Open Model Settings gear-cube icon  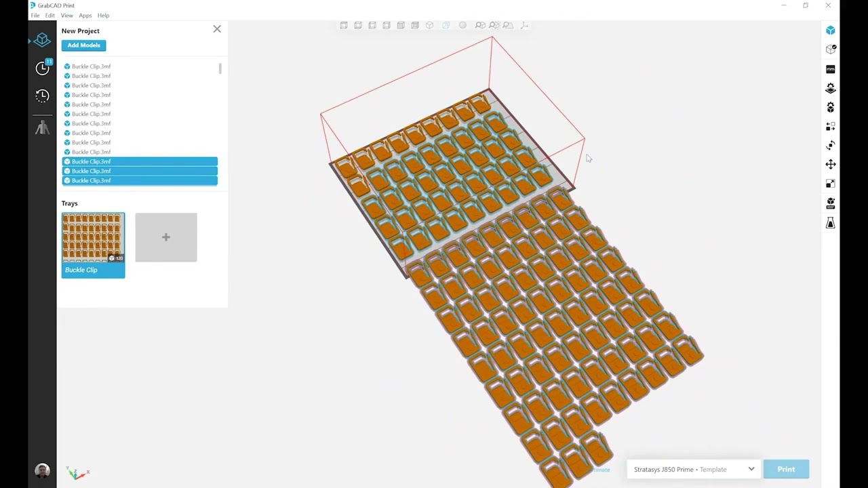point(830,108)
